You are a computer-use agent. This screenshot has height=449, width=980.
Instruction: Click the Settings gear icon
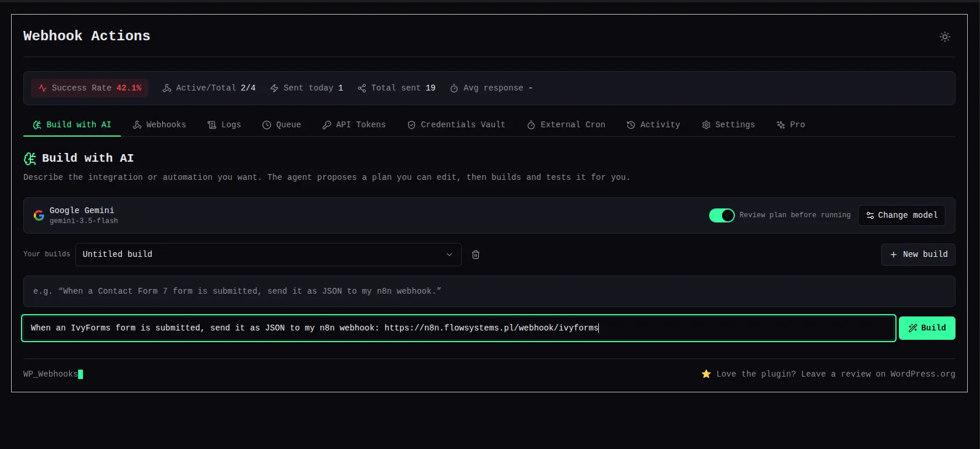706,125
